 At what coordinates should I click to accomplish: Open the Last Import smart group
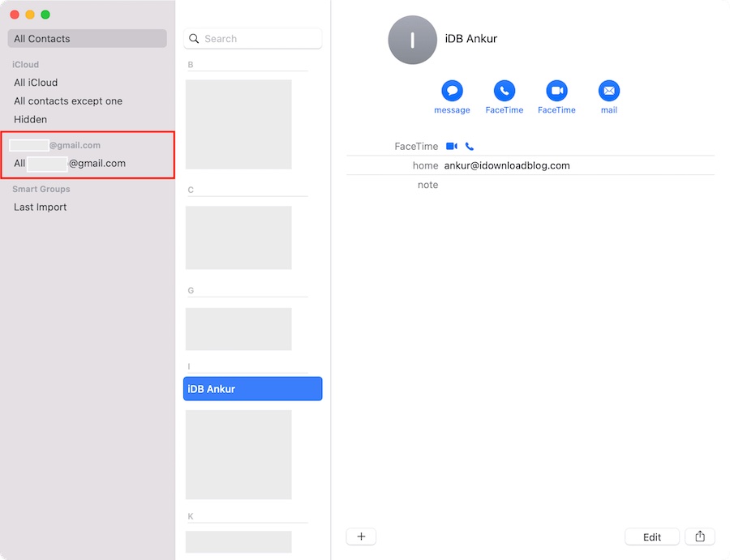(41, 207)
